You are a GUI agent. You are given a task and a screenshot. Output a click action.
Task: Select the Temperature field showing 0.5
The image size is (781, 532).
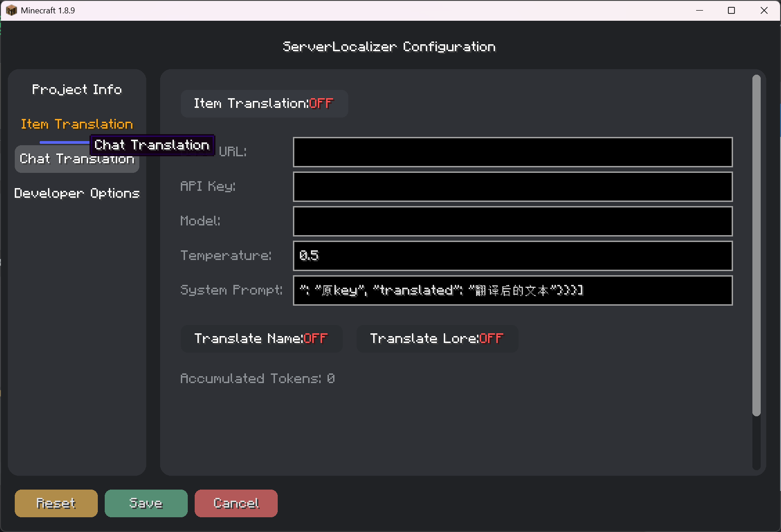(x=512, y=256)
